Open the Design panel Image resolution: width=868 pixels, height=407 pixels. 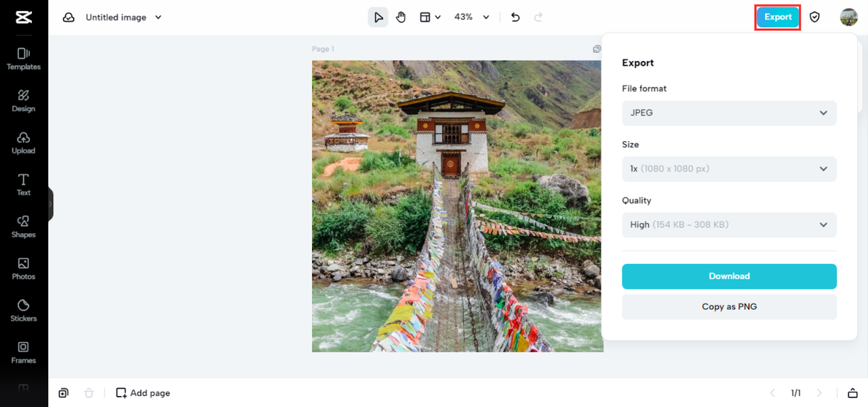click(x=24, y=101)
